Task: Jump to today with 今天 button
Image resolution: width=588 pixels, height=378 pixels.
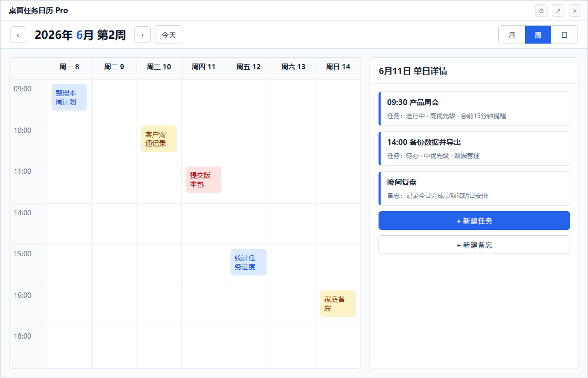Action: (169, 35)
